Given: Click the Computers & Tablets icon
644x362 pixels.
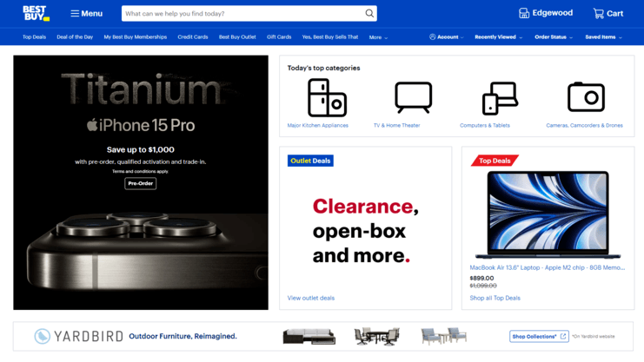Looking at the screenshot, I should (500, 98).
